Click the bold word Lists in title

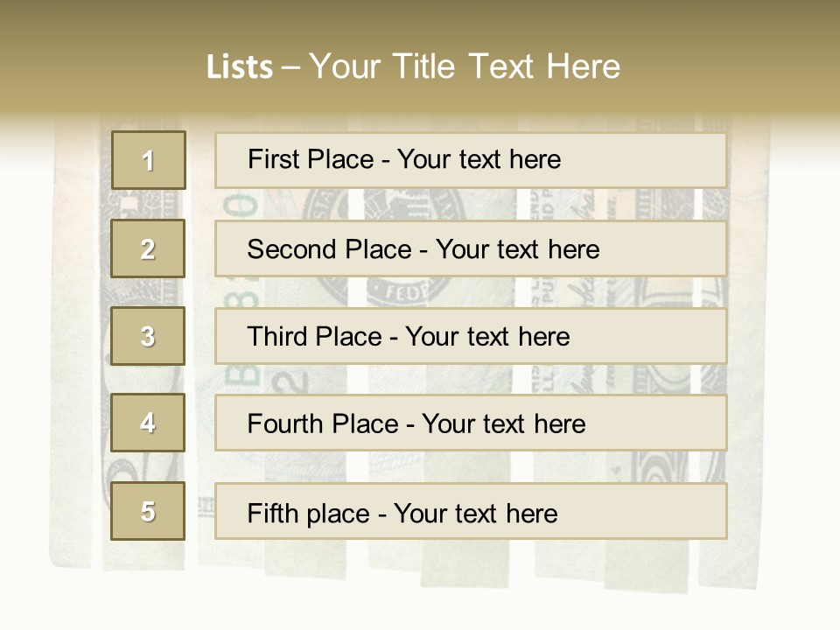pyautogui.click(x=240, y=67)
